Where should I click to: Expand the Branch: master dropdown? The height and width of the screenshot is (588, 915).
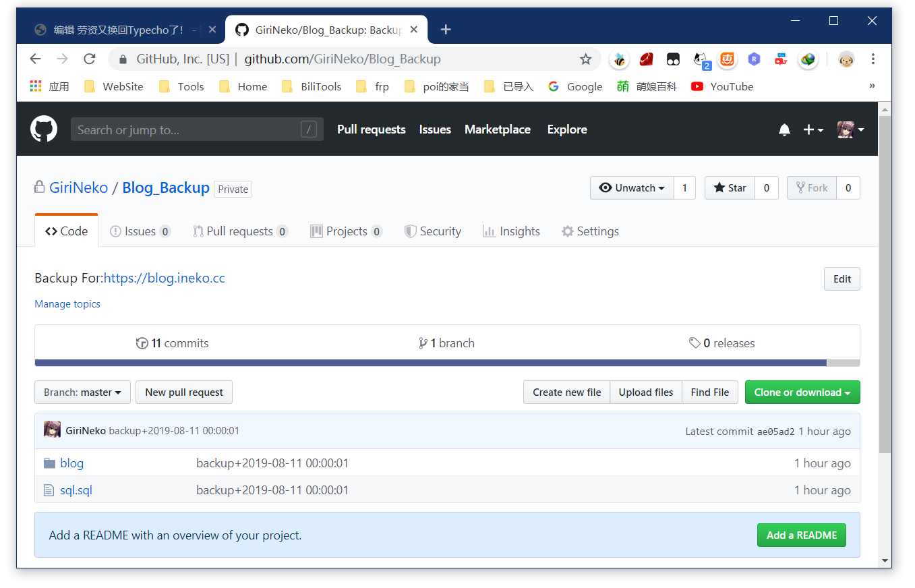click(82, 392)
